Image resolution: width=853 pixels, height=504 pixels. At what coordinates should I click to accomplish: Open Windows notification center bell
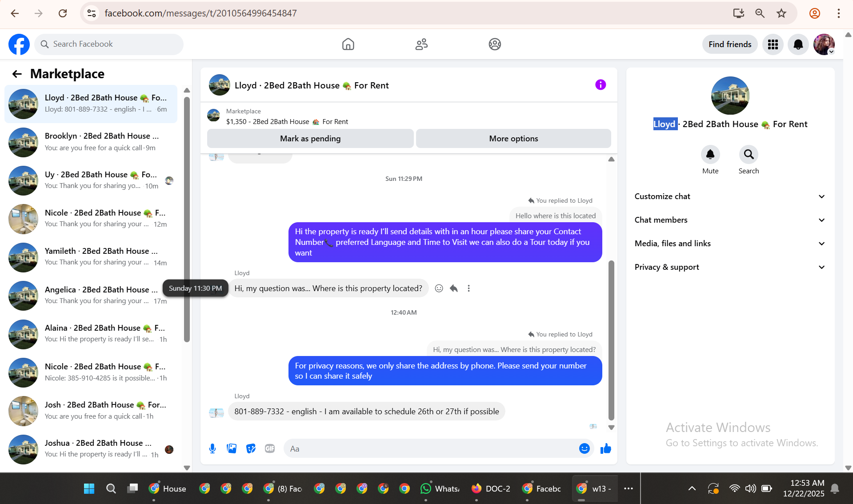(835, 488)
